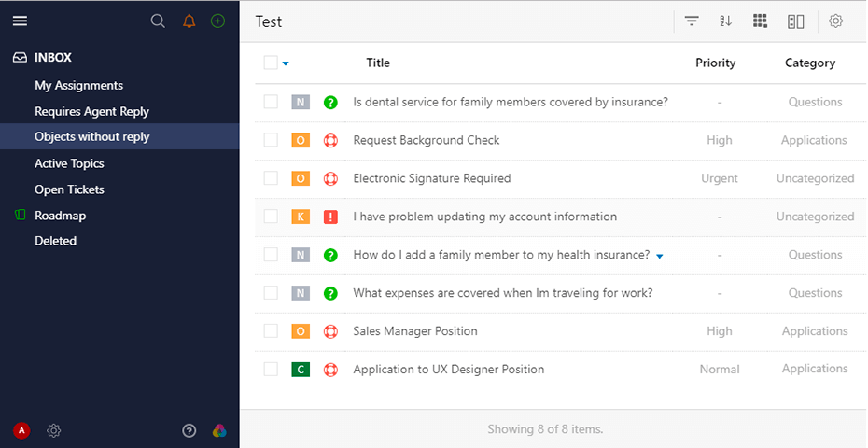Open the help question mark icon

pos(189,430)
